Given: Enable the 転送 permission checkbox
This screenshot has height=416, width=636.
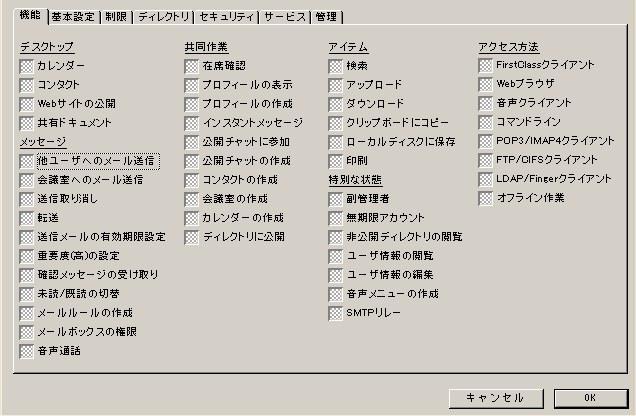Looking at the screenshot, I should [27, 218].
